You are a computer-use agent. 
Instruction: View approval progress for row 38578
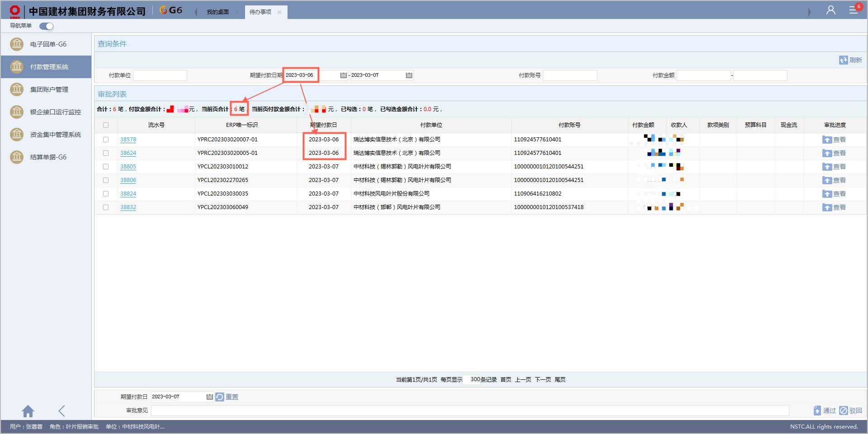834,140
